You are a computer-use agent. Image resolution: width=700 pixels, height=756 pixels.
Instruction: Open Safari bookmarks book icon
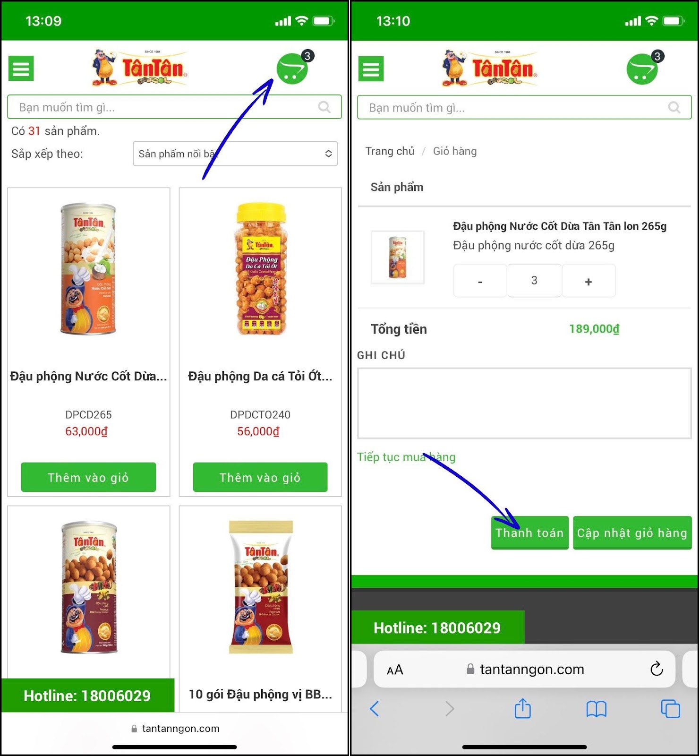point(596,709)
